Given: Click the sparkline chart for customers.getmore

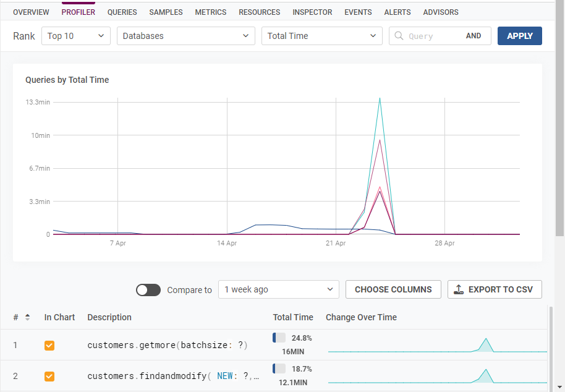Looking at the screenshot, I should [x=436, y=345].
